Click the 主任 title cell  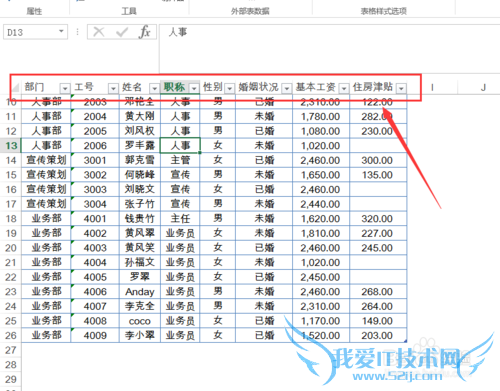(180, 219)
